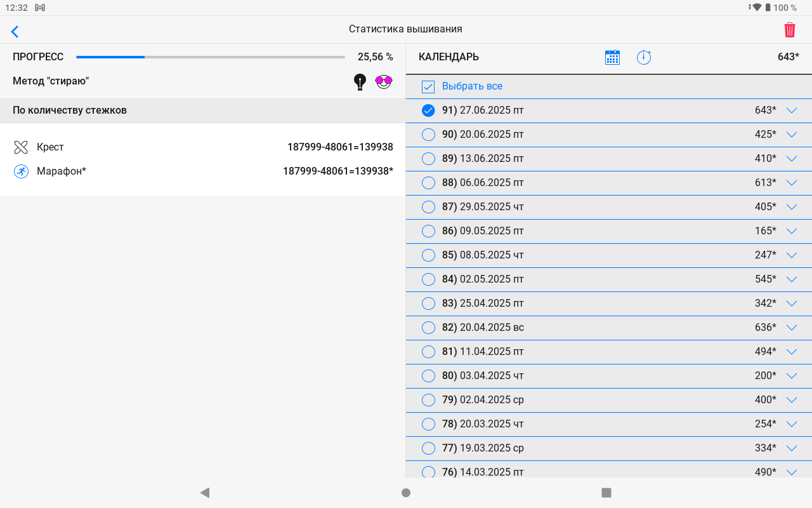
Task: Tap the 'Выбрать все' text link
Action: [x=472, y=86]
